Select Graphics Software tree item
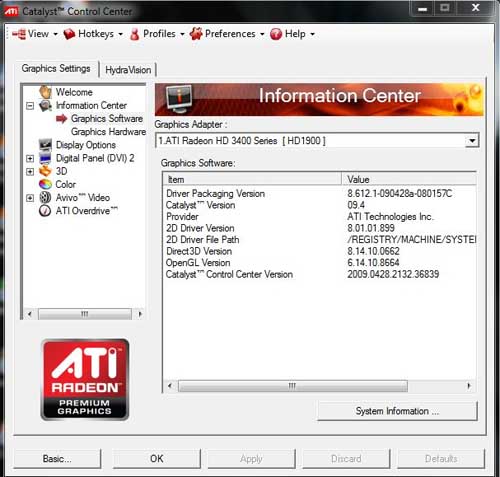Screen dimensions: 500x477 pos(107,118)
